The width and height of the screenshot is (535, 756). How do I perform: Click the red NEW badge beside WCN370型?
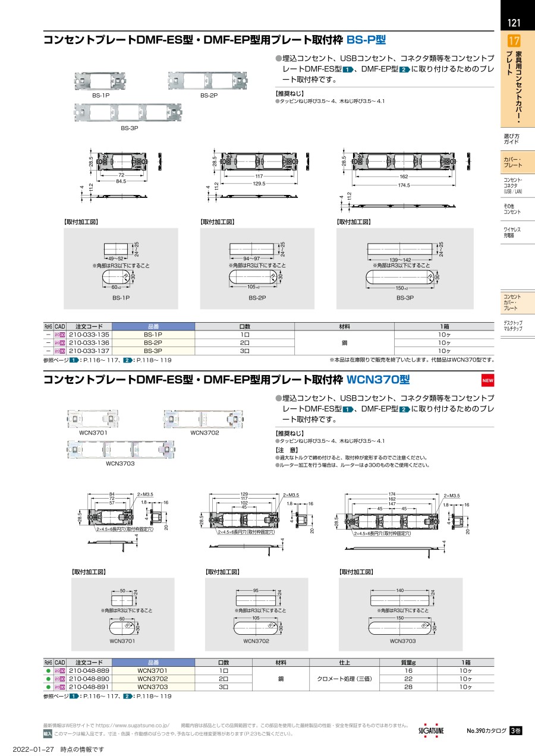[487, 380]
